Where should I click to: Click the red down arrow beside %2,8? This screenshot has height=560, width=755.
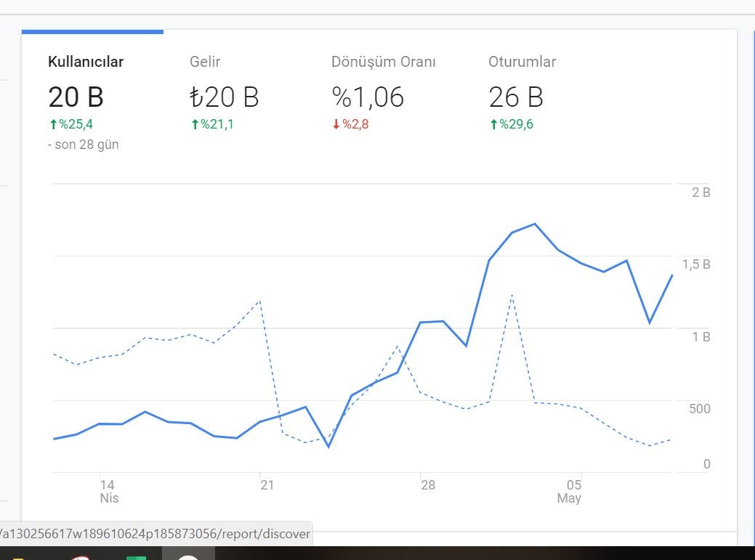pos(336,125)
